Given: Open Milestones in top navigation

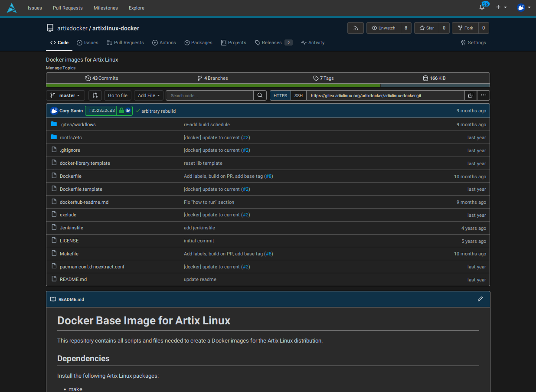Looking at the screenshot, I should [105, 8].
